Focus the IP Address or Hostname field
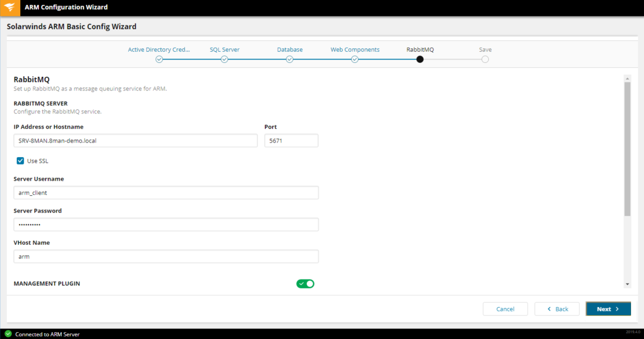The height and width of the screenshot is (339, 644). coord(135,141)
